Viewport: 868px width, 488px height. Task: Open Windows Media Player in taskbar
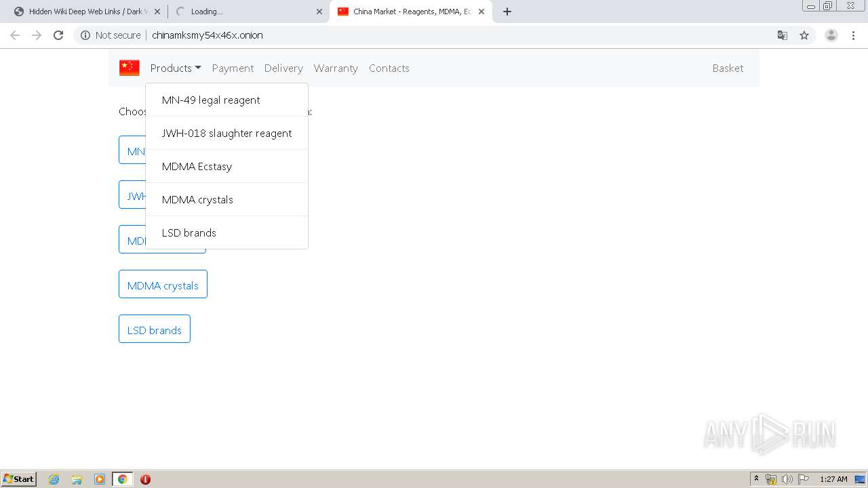coord(100,479)
